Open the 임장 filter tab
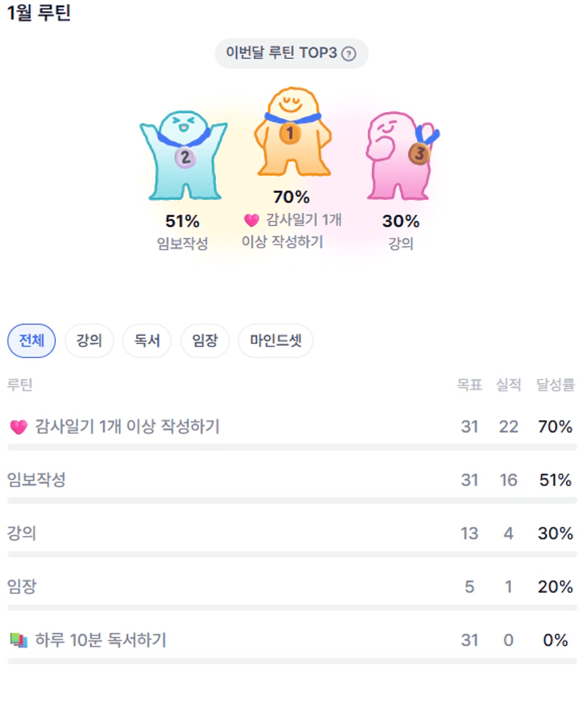The image size is (586, 728). 205,341
